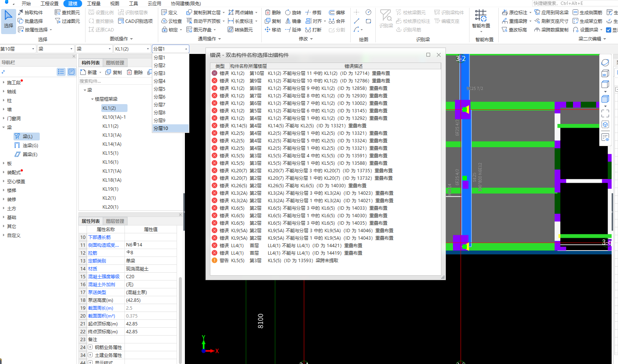Click the 删除 trash icon in ribbon
The width and height of the screenshot is (618, 364).
[273, 12]
